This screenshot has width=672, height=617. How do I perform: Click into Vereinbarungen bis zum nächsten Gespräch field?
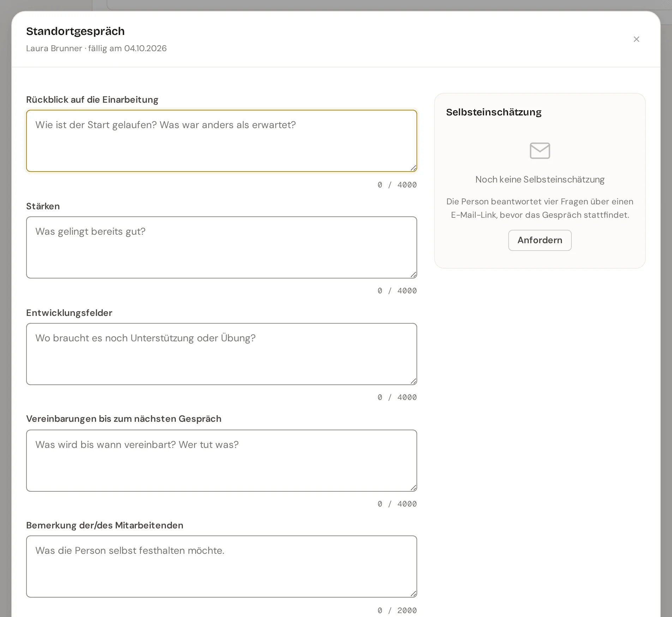(222, 461)
